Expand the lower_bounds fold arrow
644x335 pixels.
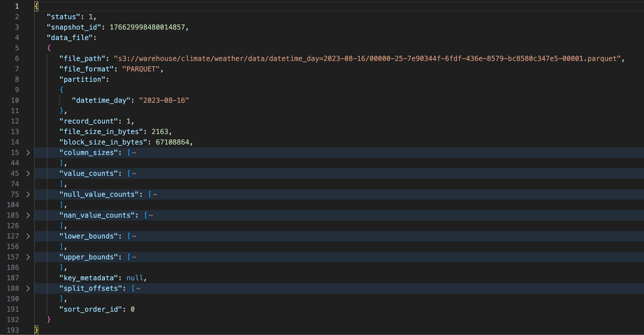[x=28, y=236]
